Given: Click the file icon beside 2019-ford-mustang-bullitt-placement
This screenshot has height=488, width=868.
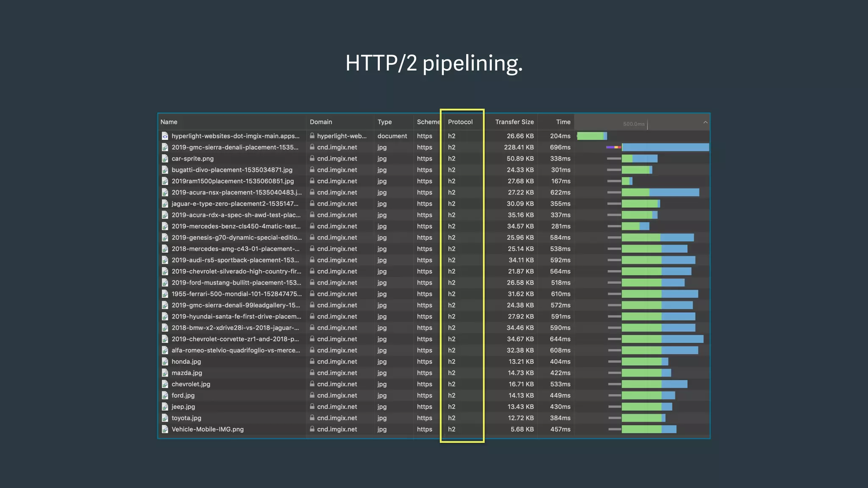Looking at the screenshot, I should pyautogui.click(x=165, y=283).
